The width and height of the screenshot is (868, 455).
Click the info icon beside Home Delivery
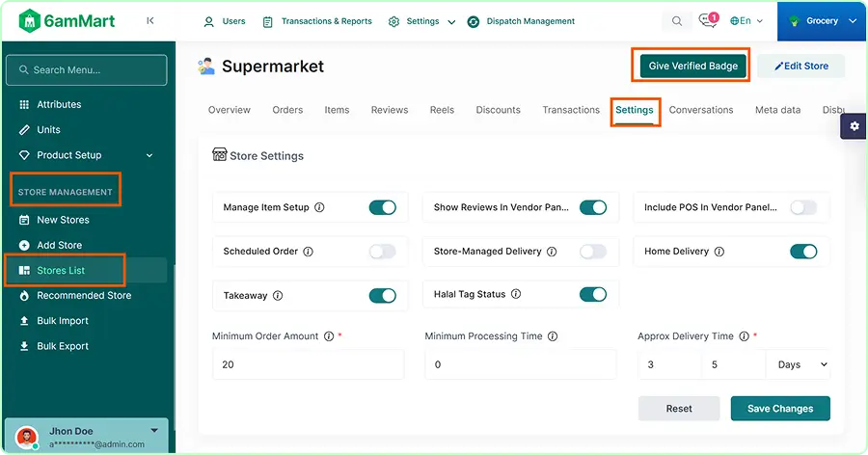(719, 252)
